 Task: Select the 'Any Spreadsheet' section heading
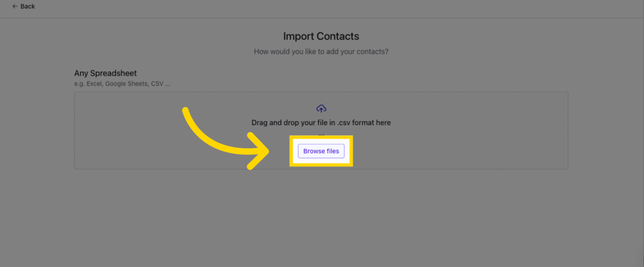click(105, 73)
